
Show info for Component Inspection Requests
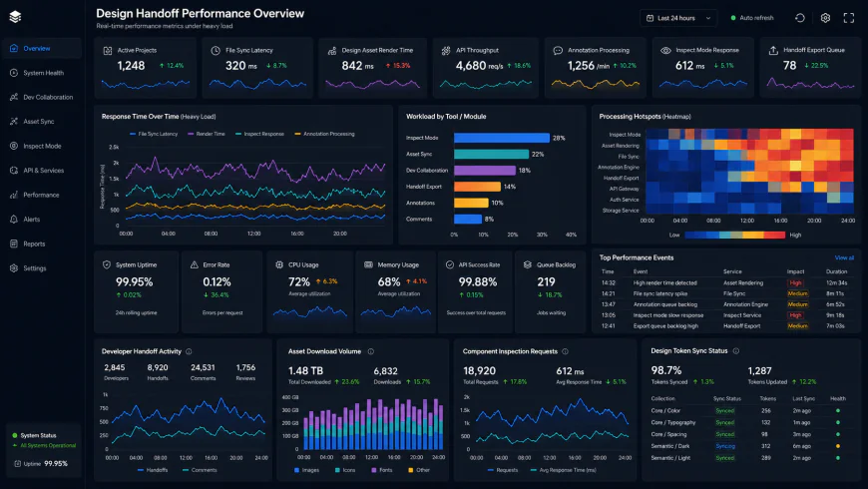click(x=565, y=351)
